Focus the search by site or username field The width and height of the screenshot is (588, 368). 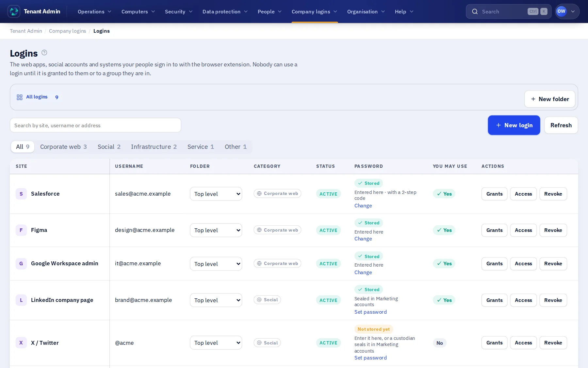tap(95, 125)
